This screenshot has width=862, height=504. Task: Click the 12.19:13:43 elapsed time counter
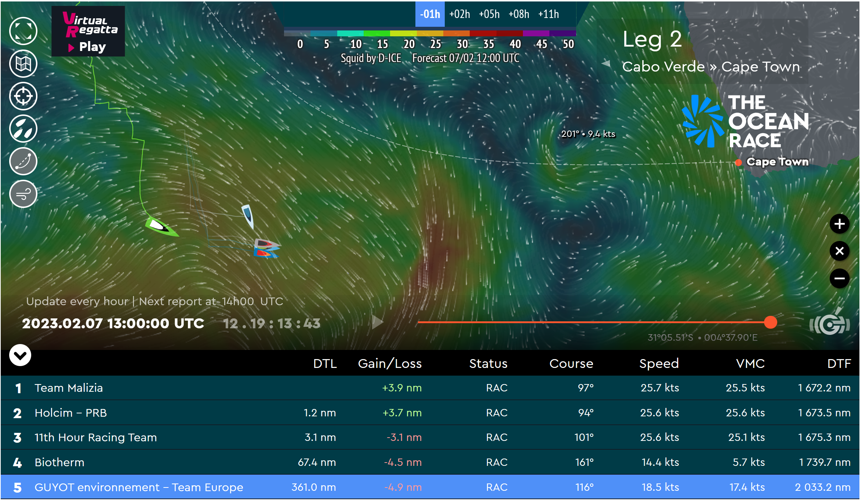tap(272, 324)
